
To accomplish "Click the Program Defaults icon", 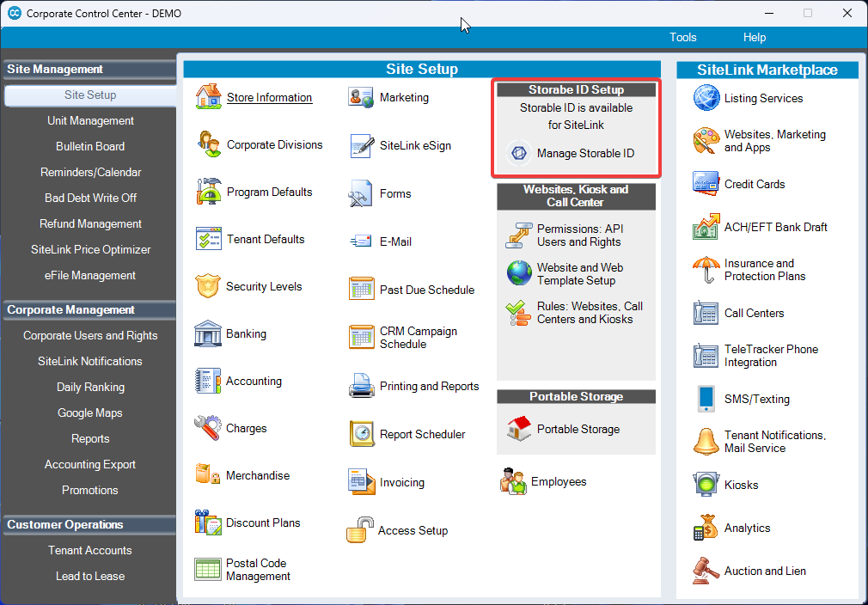I will pos(208,192).
